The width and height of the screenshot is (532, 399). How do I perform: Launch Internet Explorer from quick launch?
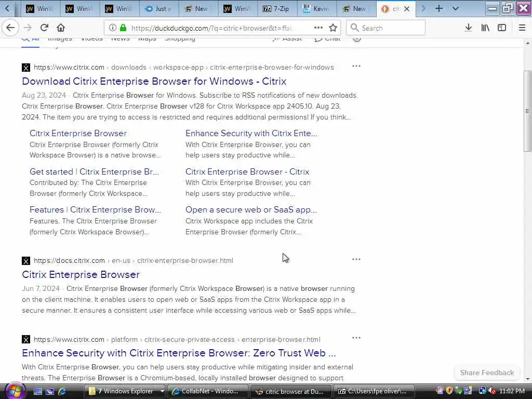(x=62, y=391)
